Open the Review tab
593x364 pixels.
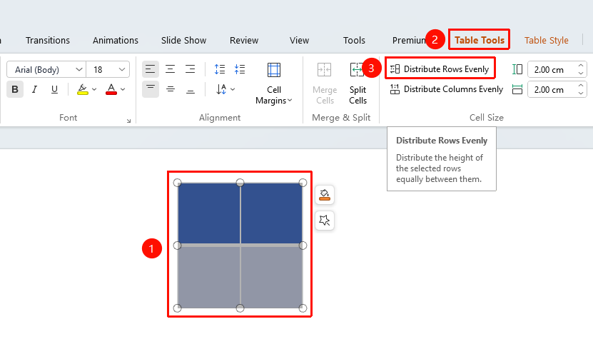[244, 40]
